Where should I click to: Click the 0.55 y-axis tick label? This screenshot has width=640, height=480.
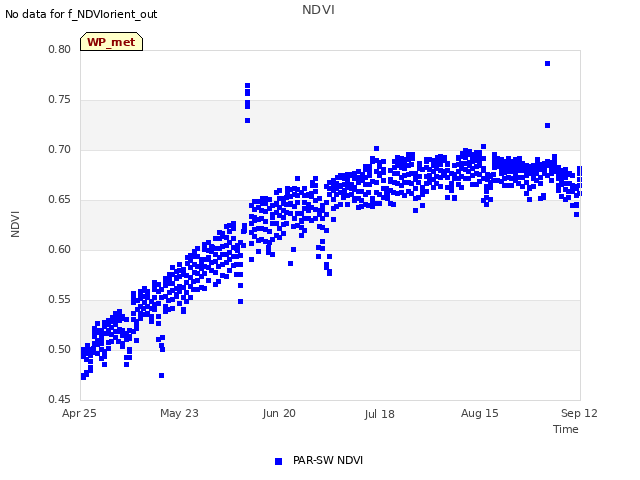[x=60, y=300]
